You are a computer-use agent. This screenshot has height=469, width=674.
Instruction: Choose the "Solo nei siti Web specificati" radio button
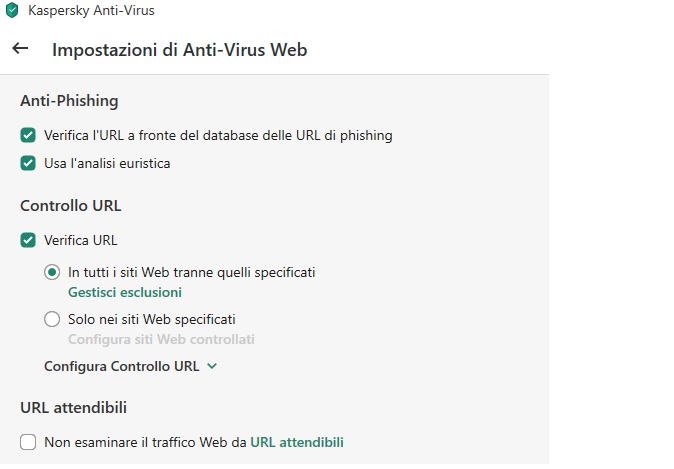(52, 319)
